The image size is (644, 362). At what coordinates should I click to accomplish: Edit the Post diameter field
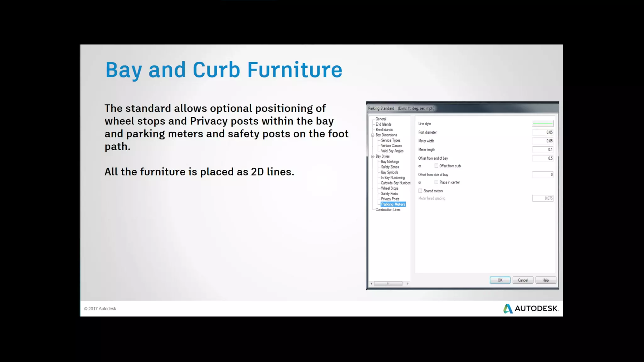pyautogui.click(x=543, y=133)
